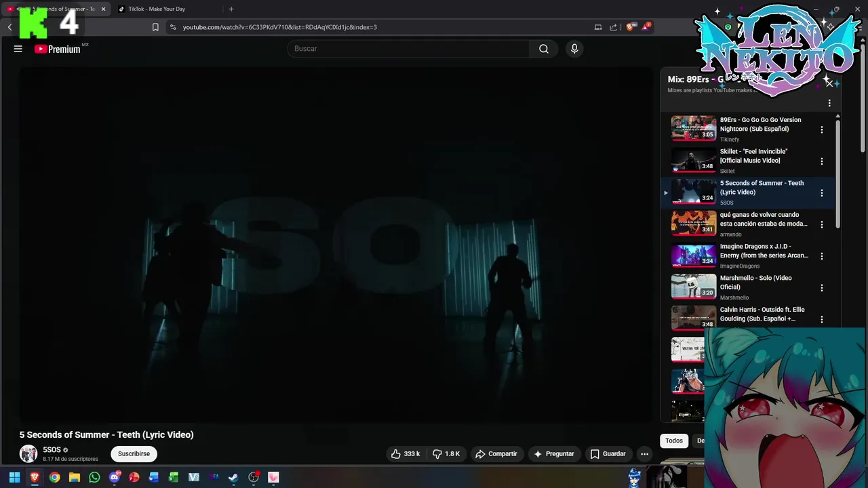Open options for 89Ers Go Go Go item
Viewport: 868px width, 488px height.
[x=822, y=129]
